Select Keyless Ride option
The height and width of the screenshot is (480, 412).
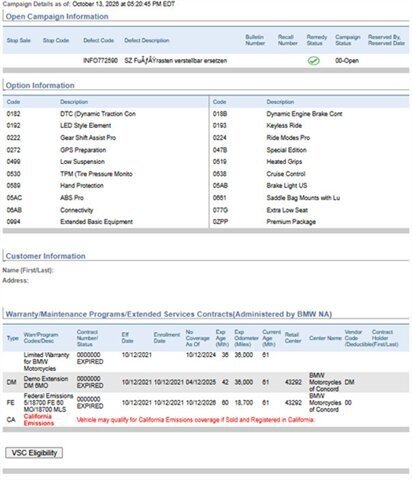coord(284,126)
